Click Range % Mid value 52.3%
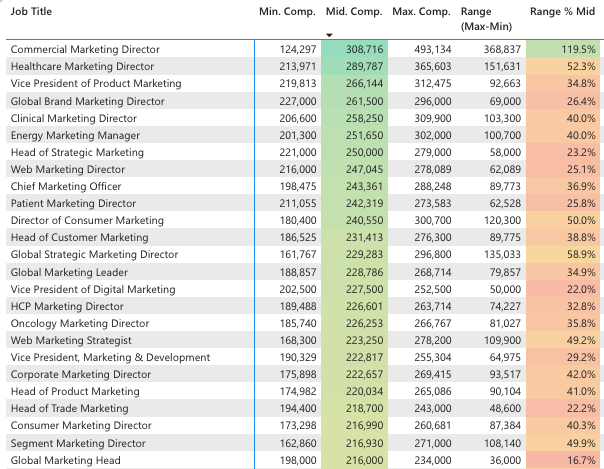The image size is (604, 469). pos(581,66)
